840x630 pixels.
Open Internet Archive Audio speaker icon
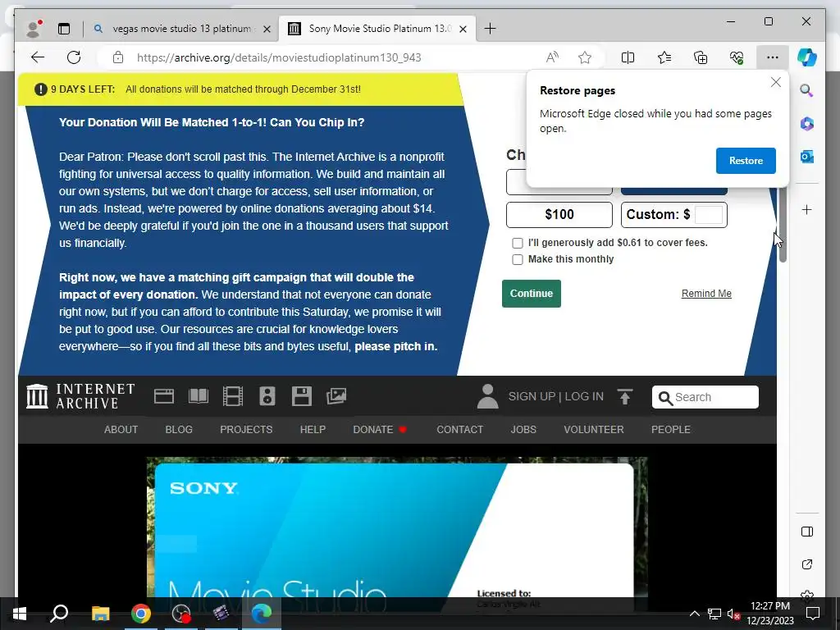(x=267, y=396)
